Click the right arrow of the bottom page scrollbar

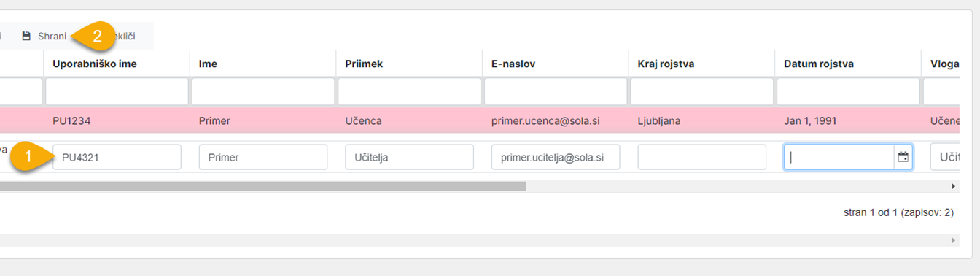954,240
